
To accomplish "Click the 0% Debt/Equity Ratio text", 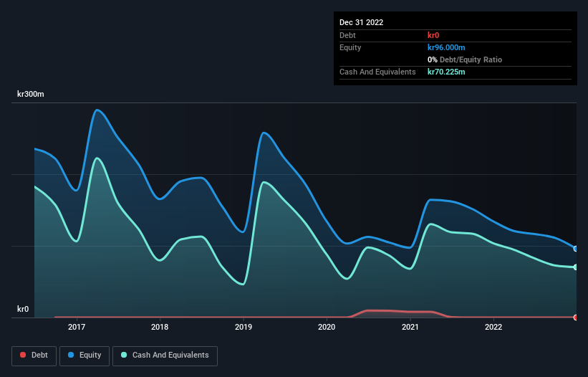I will pyautogui.click(x=465, y=59).
